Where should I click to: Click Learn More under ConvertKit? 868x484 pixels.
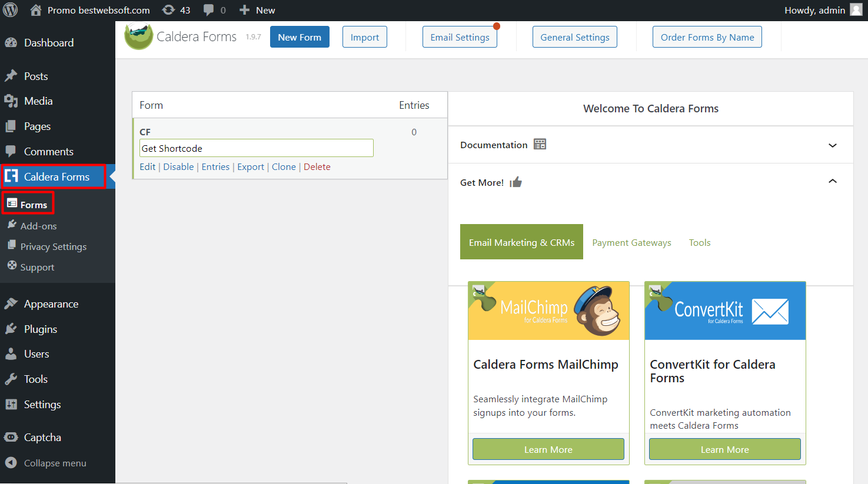pyautogui.click(x=725, y=449)
